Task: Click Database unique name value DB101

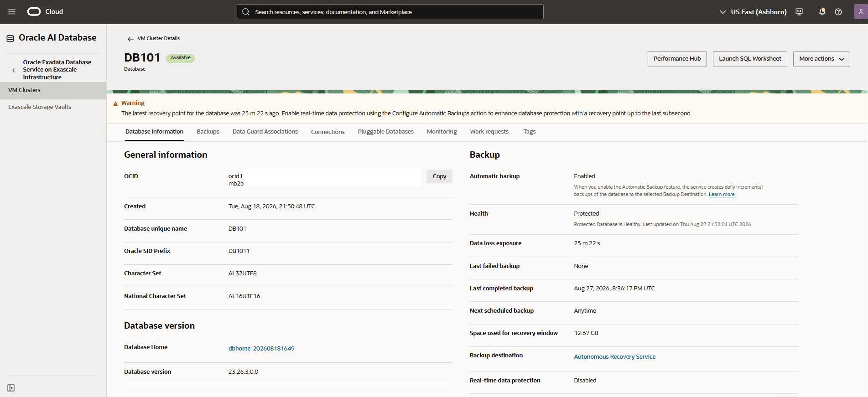Action: (237, 229)
